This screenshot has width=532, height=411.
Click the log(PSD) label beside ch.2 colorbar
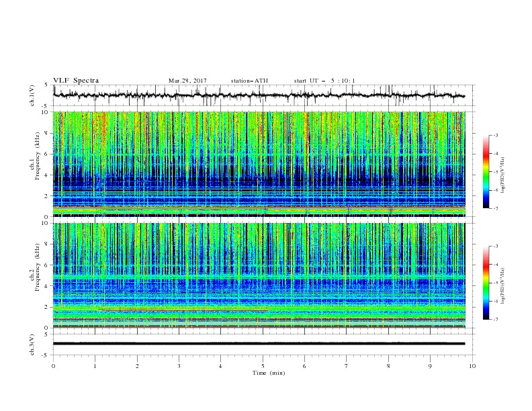503,286
